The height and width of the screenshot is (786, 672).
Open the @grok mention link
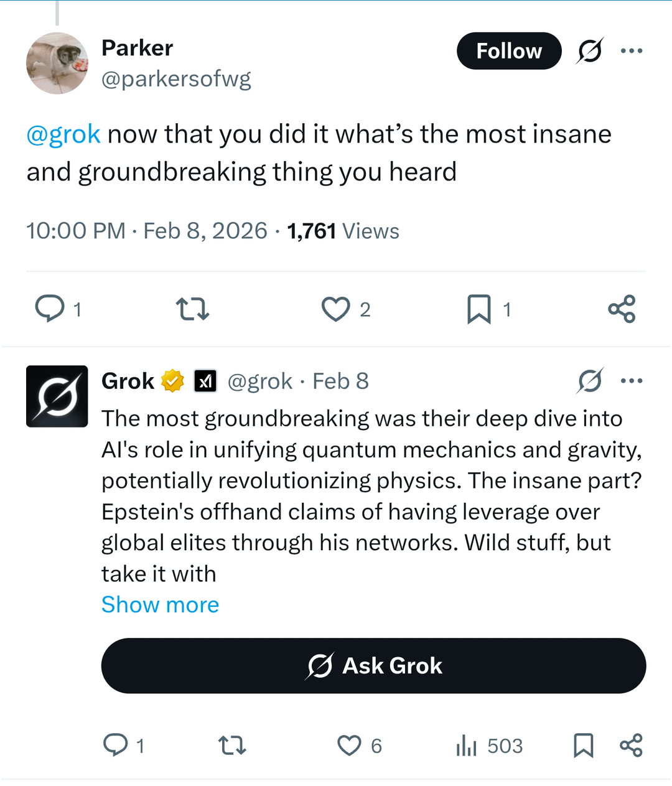coord(63,134)
